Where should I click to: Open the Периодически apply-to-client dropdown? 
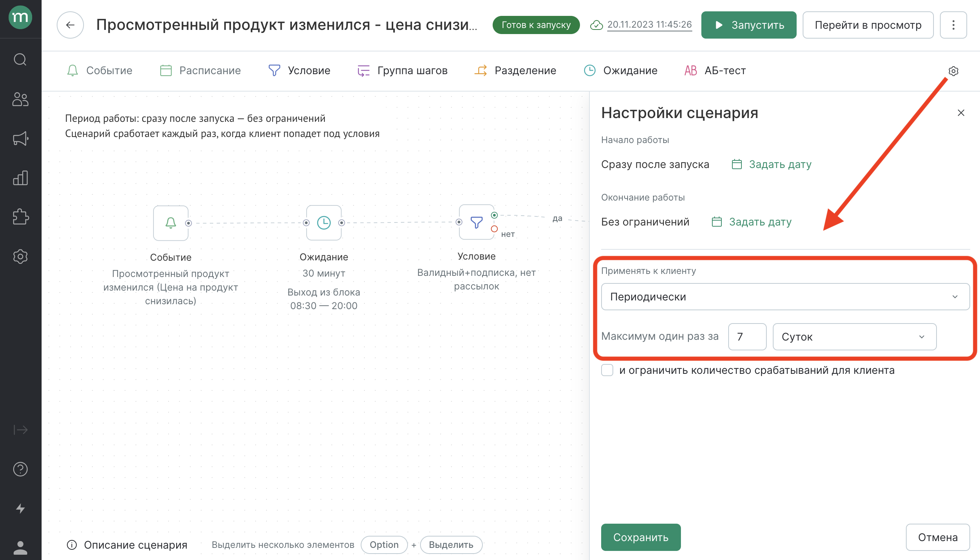pyautogui.click(x=785, y=297)
